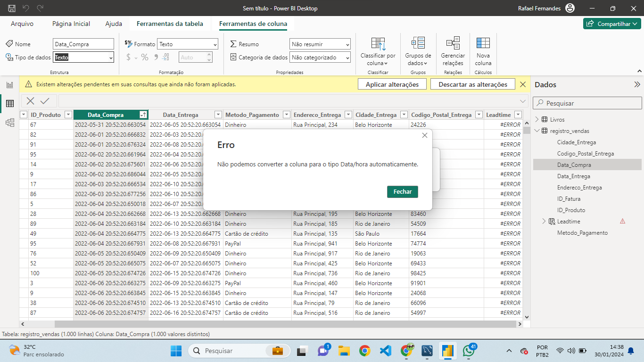Open Cidade_Entrega column filter dropdown
Viewport: 644px width, 362px height.
pyautogui.click(x=404, y=115)
